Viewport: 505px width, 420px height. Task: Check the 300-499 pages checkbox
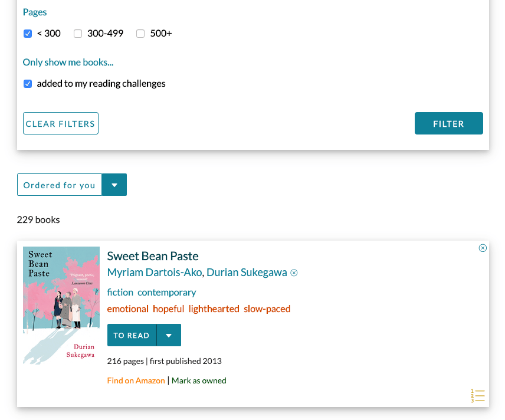78,34
